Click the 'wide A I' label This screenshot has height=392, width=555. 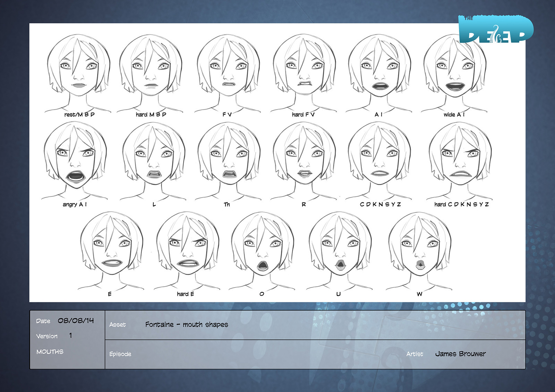[x=454, y=114]
